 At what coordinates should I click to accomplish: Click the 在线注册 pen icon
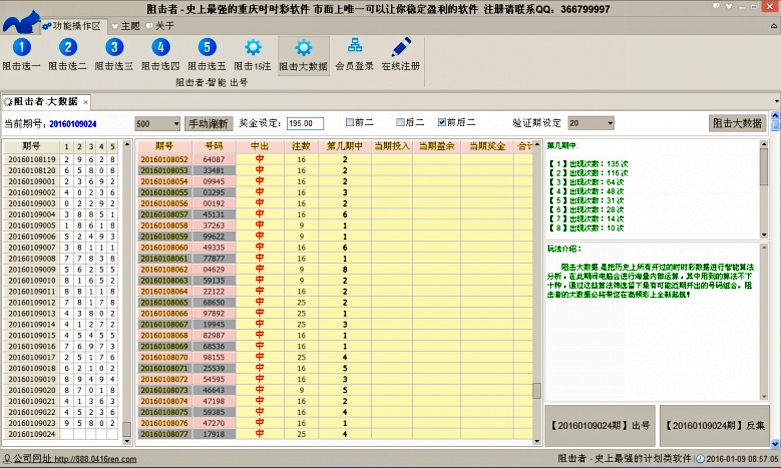pos(401,48)
